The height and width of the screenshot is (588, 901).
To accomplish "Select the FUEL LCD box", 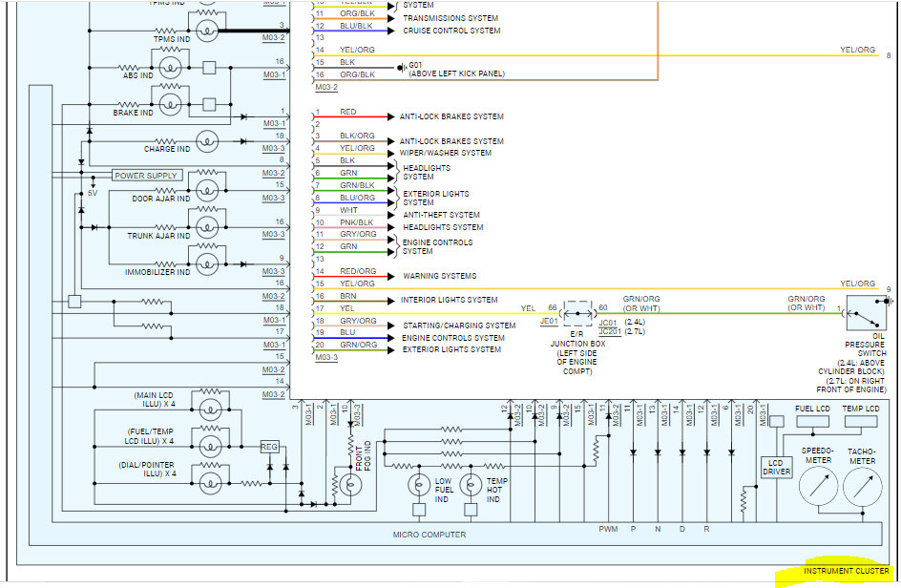I will tap(813, 409).
